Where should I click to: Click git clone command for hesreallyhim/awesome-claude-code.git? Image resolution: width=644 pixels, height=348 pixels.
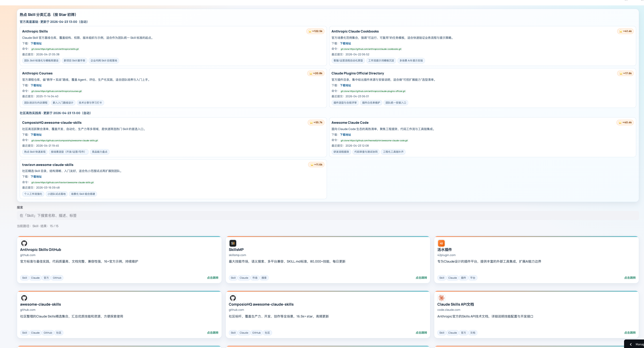click(x=374, y=140)
